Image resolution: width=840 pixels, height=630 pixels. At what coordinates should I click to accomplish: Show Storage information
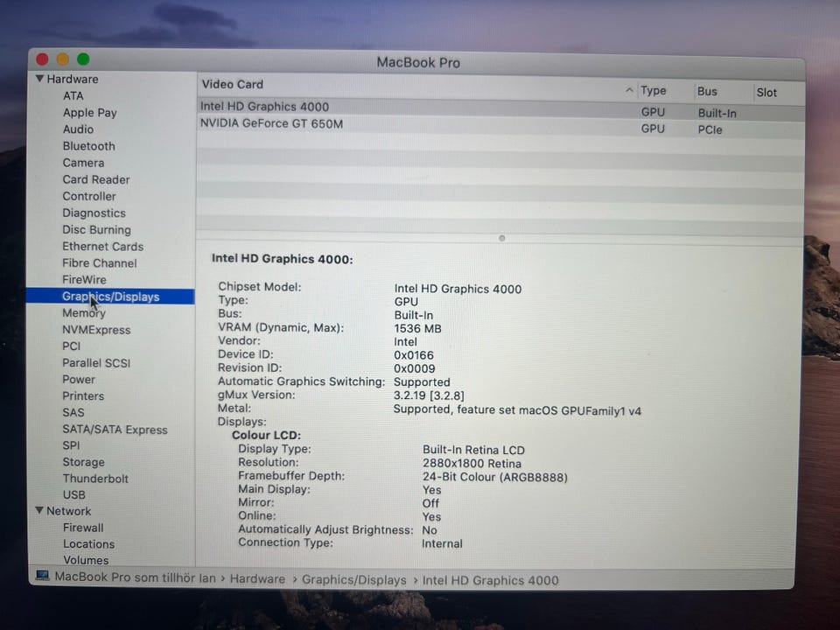click(83, 462)
